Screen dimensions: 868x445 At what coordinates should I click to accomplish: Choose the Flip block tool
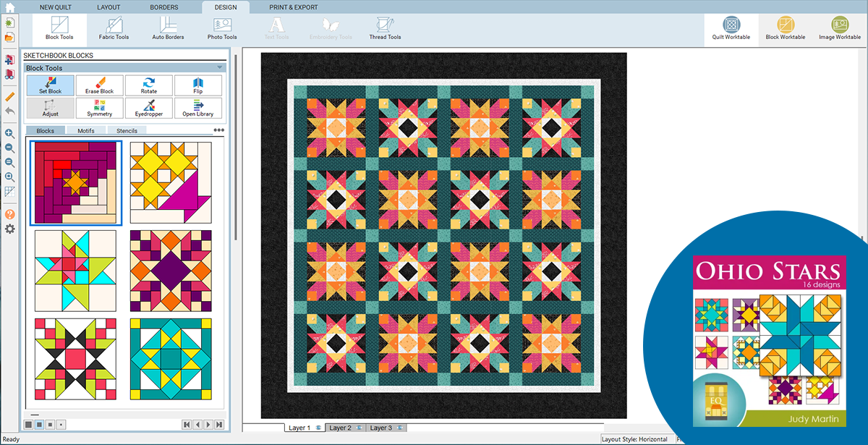(x=197, y=85)
